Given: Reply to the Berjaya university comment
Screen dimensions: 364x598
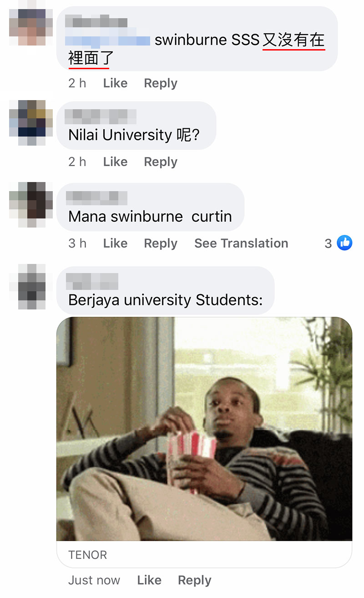Looking at the screenshot, I should point(195,580).
